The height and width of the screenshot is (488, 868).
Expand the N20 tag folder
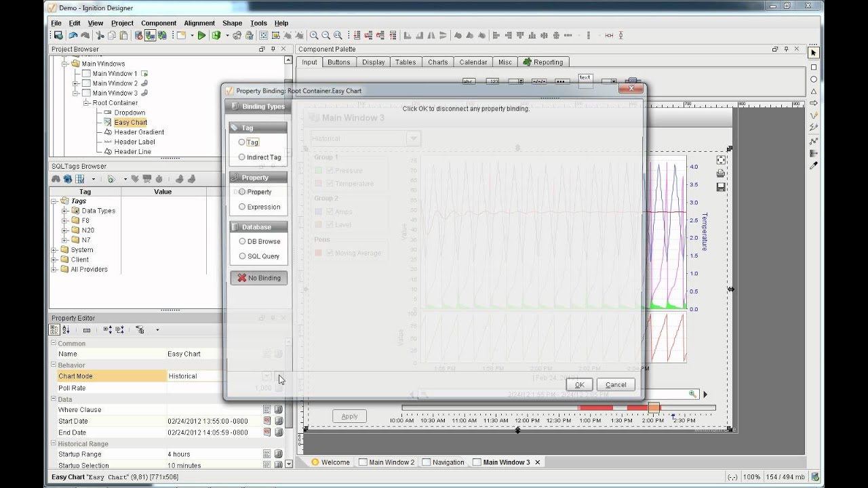coord(65,230)
